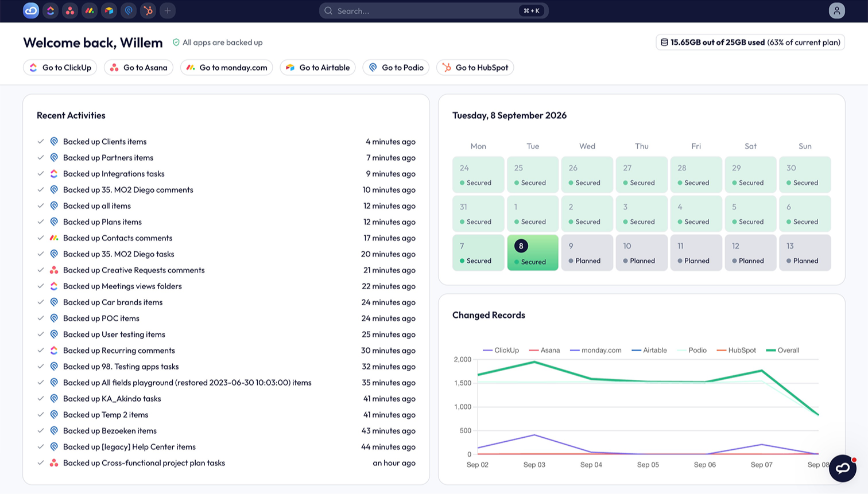The height and width of the screenshot is (494, 868).
Task: Go to monday.com
Action: tap(227, 68)
